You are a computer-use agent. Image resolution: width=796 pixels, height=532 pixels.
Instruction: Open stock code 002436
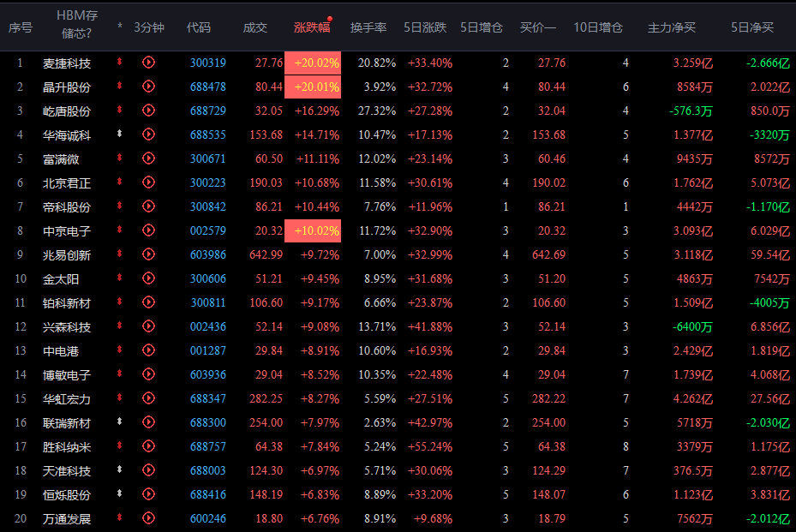click(x=207, y=327)
